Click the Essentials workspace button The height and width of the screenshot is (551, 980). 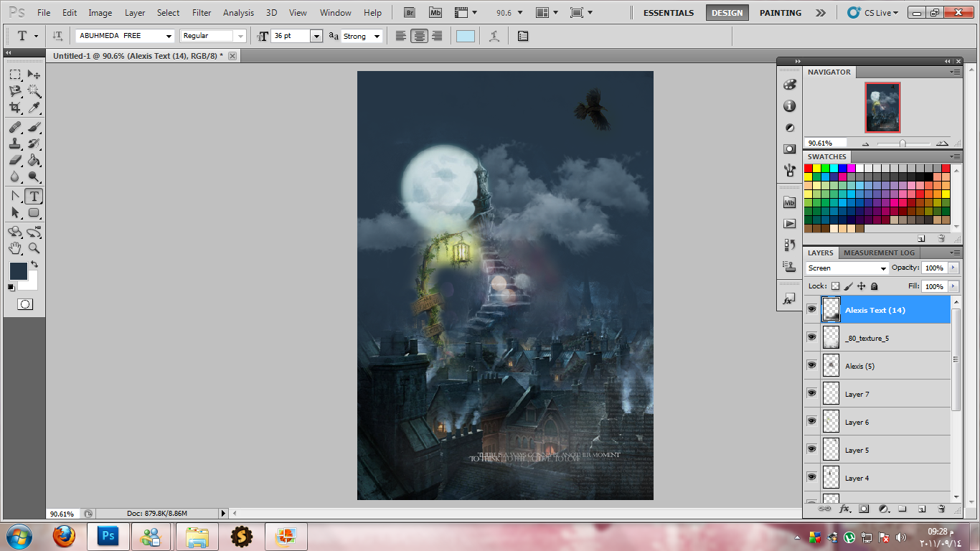click(668, 13)
